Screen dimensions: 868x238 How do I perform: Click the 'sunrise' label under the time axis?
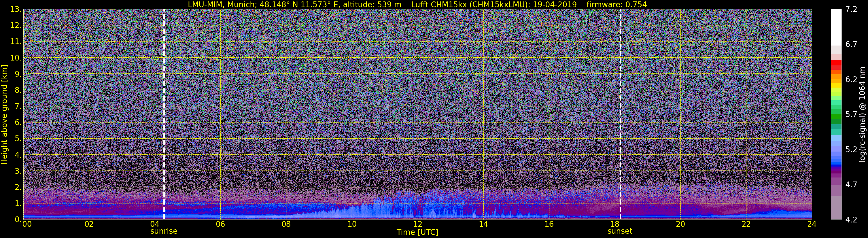[164, 231]
